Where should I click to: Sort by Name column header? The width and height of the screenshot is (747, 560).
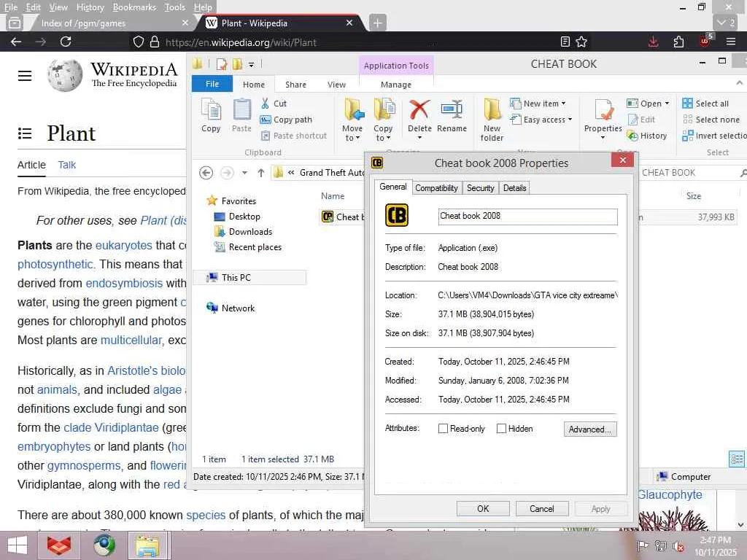pos(333,195)
